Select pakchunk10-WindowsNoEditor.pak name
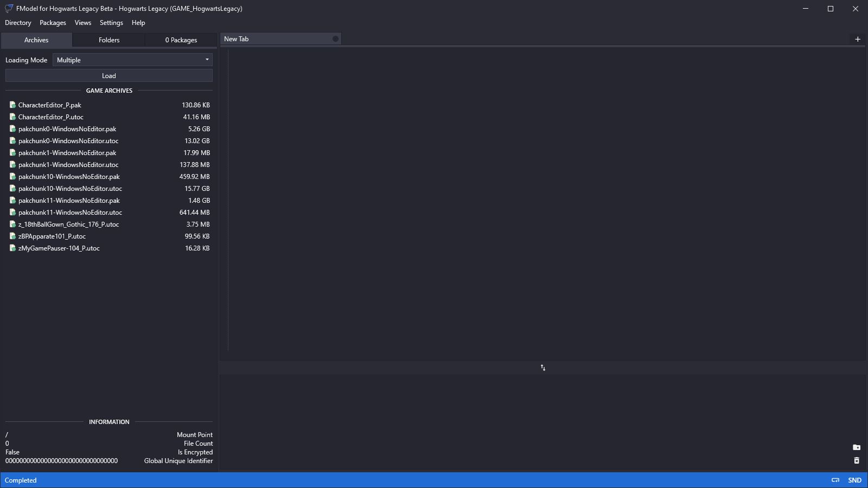The height and width of the screenshot is (488, 868). point(69,177)
